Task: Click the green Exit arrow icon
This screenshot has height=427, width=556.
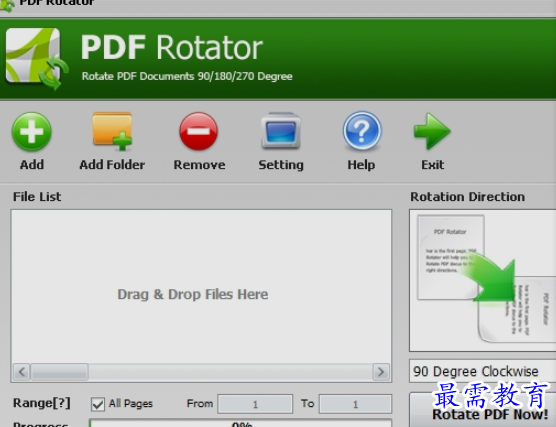Action: [432, 131]
